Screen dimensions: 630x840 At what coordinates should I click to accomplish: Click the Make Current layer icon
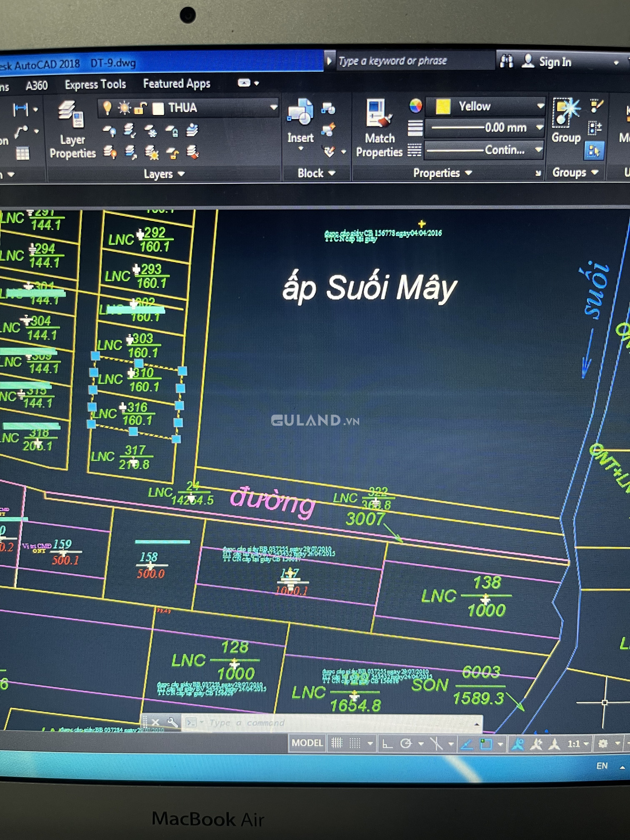pyautogui.click(x=192, y=130)
